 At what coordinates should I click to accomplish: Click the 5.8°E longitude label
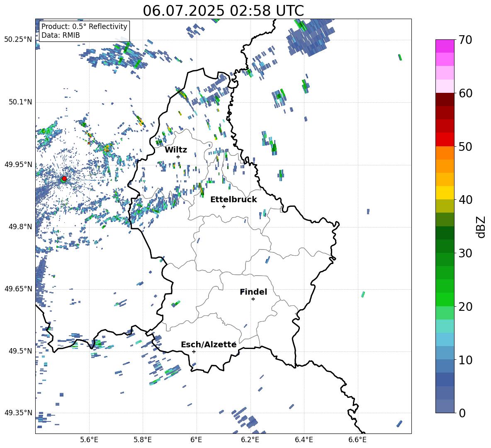pyautogui.click(x=143, y=440)
